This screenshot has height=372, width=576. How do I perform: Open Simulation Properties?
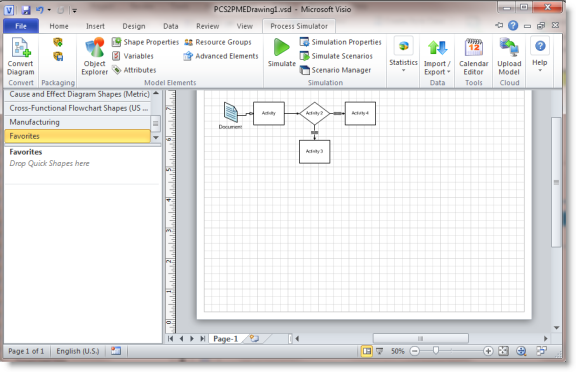(x=341, y=42)
